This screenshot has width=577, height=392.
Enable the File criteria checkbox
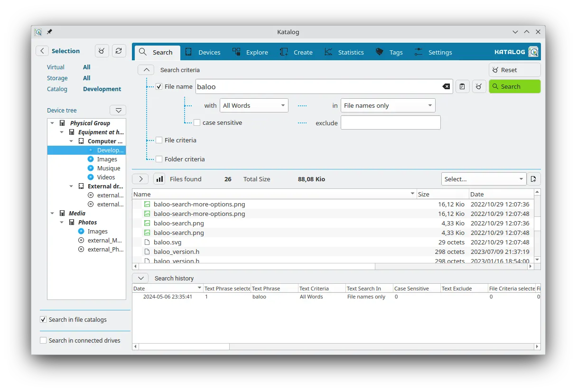tap(159, 140)
